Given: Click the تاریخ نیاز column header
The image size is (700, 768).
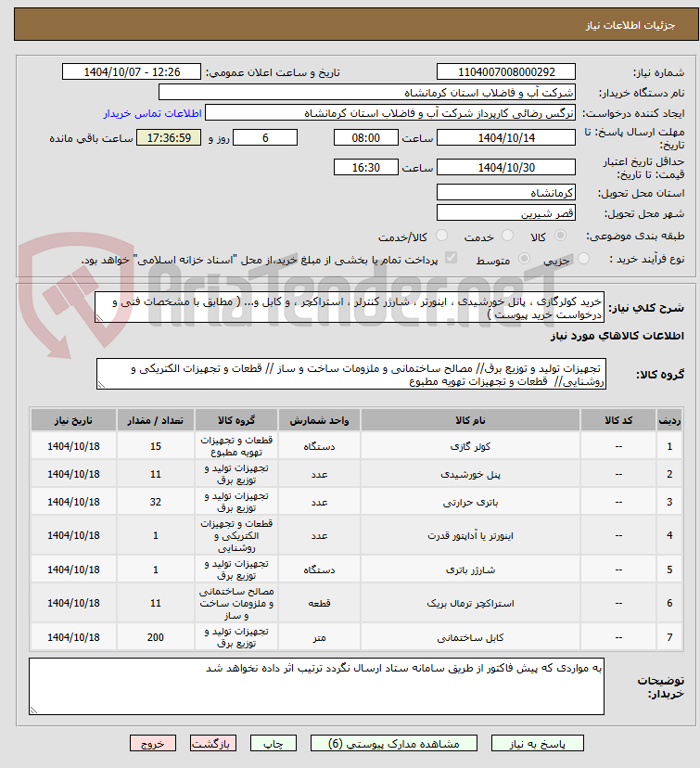Looking at the screenshot, I should click(73, 420).
